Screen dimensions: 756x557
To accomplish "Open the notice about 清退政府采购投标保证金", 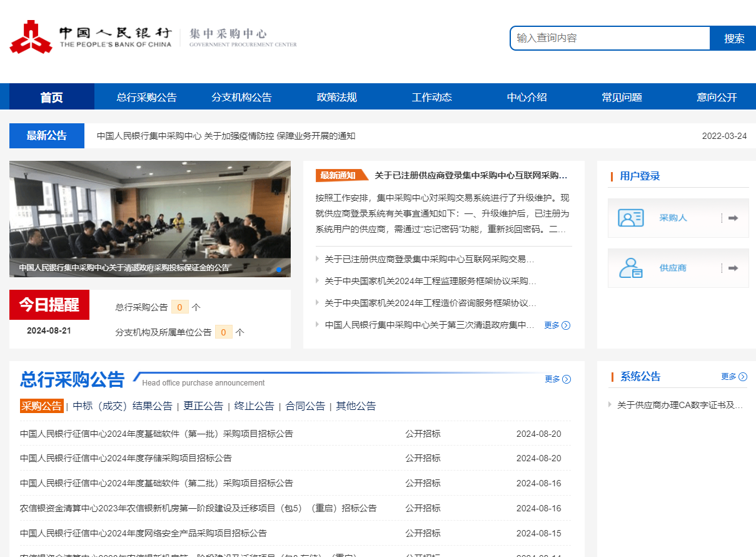I will [x=124, y=268].
